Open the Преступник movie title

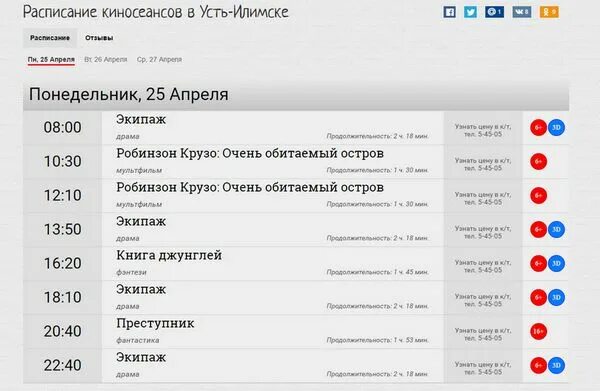click(155, 323)
